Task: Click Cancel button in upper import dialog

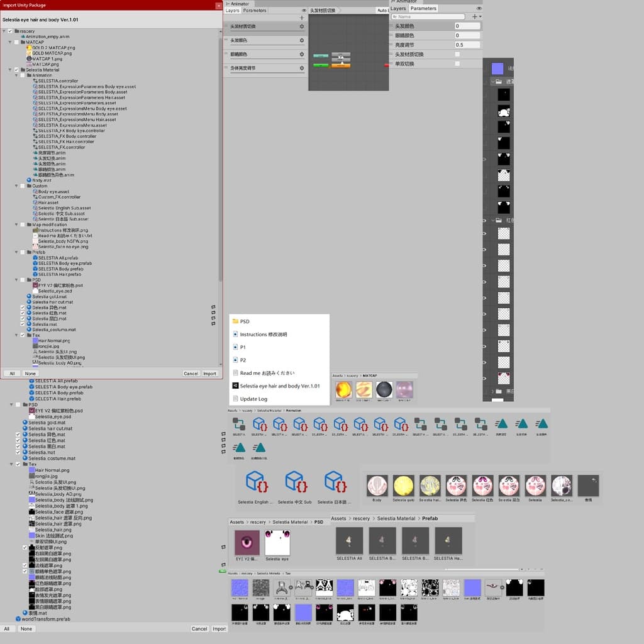Action: click(x=191, y=374)
